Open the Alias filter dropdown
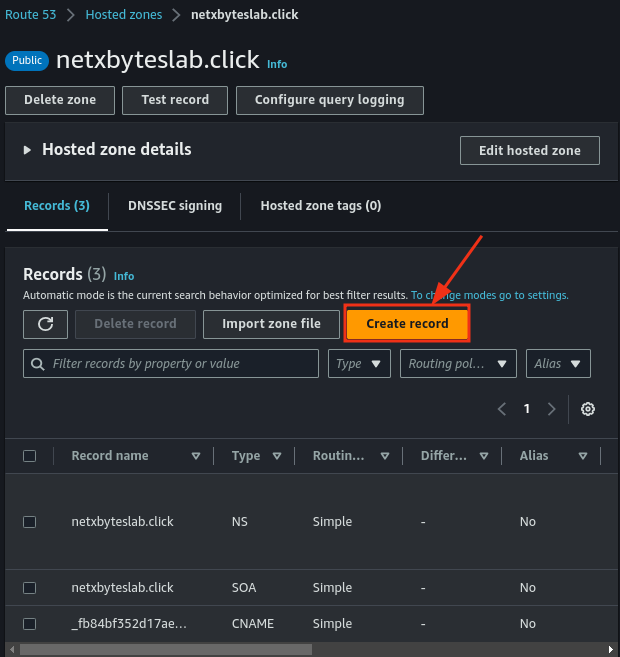The width and height of the screenshot is (620, 657). 558,364
